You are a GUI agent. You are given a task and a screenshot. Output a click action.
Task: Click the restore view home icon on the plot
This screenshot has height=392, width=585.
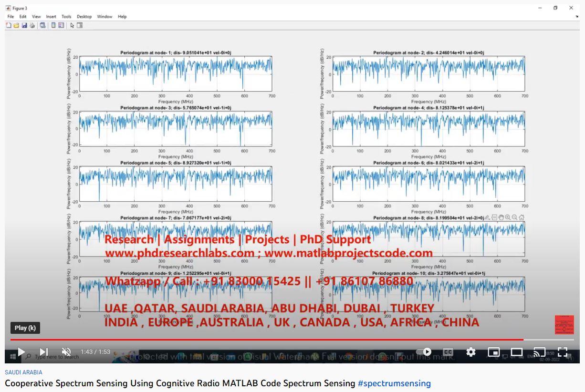(522, 217)
